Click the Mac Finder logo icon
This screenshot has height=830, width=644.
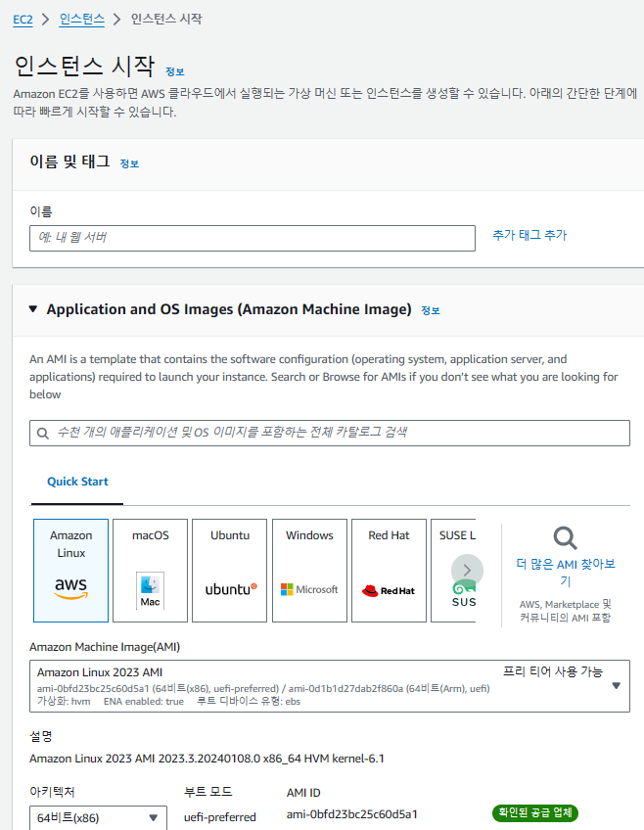[x=151, y=591]
